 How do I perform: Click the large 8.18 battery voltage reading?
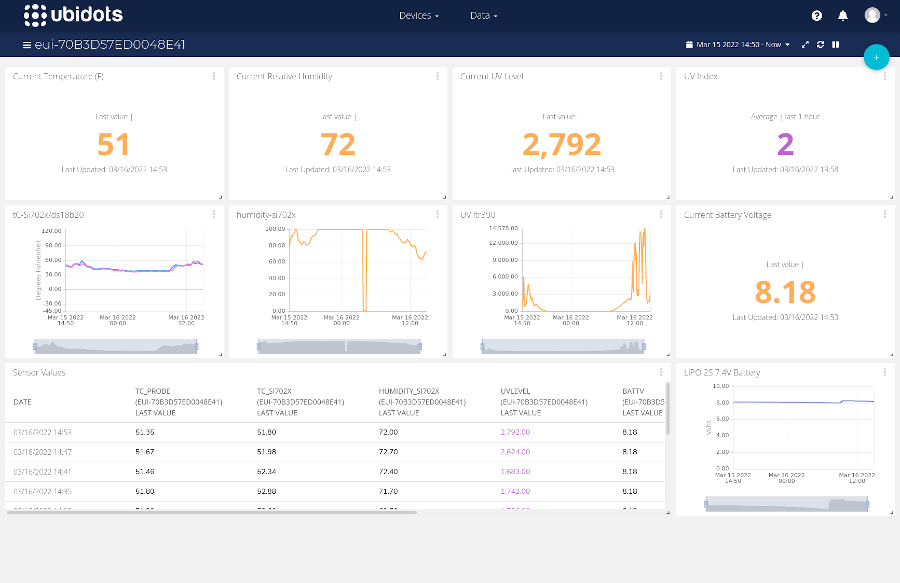[785, 292]
